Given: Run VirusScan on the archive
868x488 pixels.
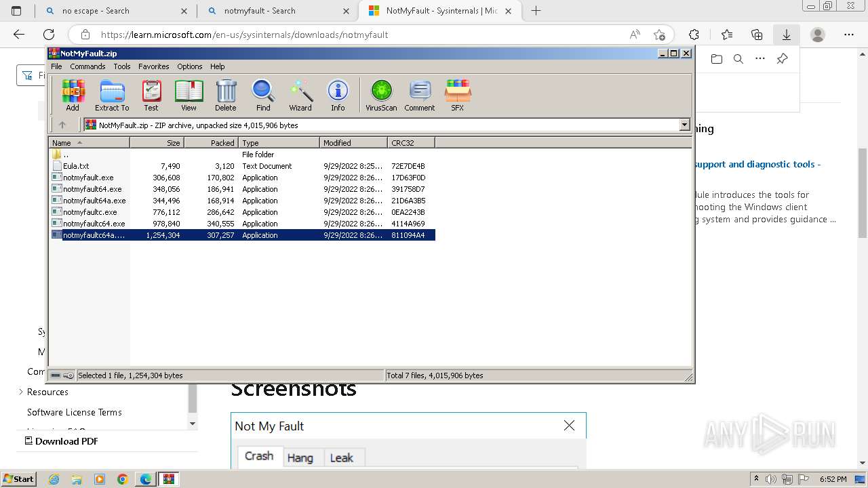Looking at the screenshot, I should click(381, 96).
